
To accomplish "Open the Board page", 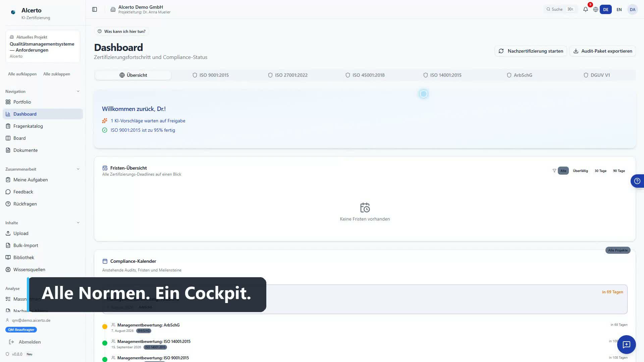I will [x=43, y=138].
